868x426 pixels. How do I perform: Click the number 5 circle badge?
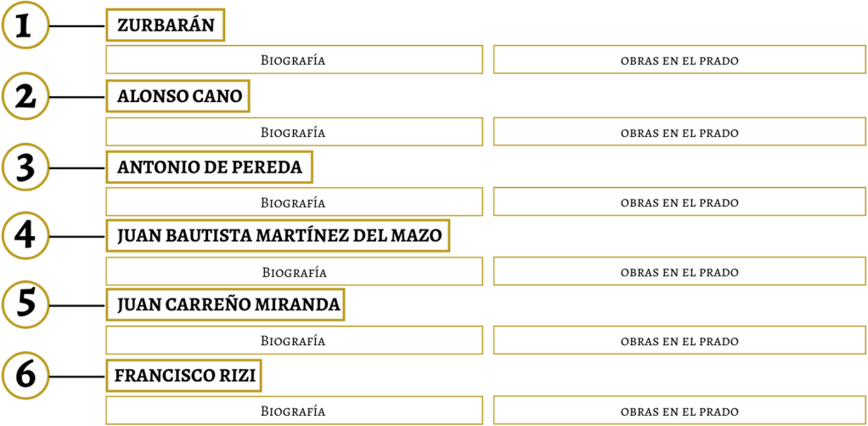pos(25,304)
